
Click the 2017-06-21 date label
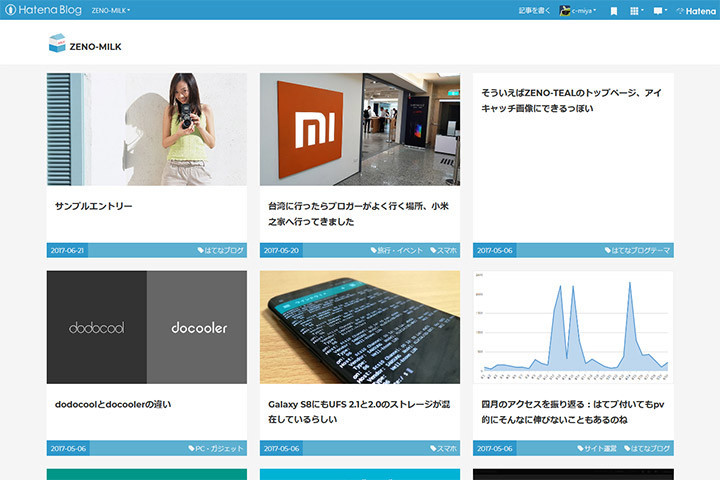[x=67, y=250]
